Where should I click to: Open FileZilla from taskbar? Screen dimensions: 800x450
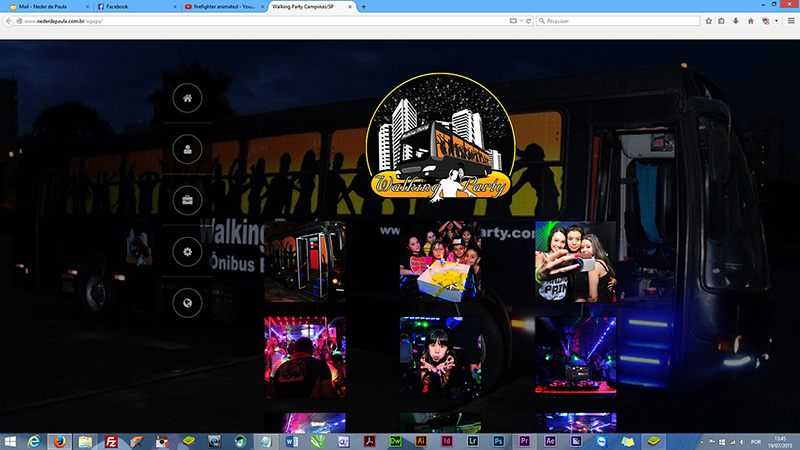point(111,441)
